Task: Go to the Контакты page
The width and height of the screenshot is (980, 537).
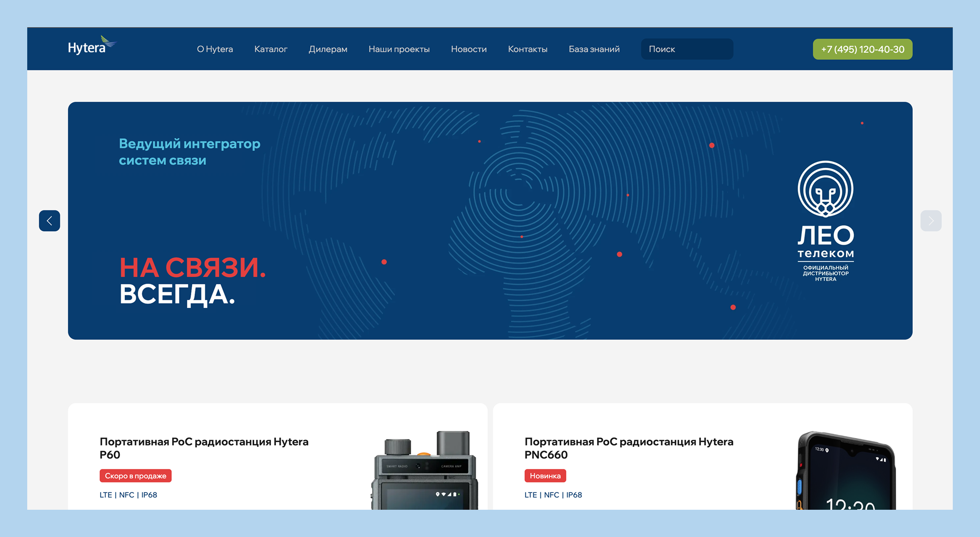Action: pos(528,49)
